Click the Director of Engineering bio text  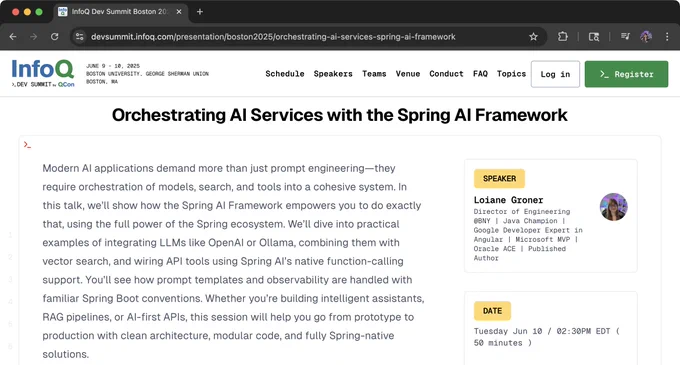[528, 235]
